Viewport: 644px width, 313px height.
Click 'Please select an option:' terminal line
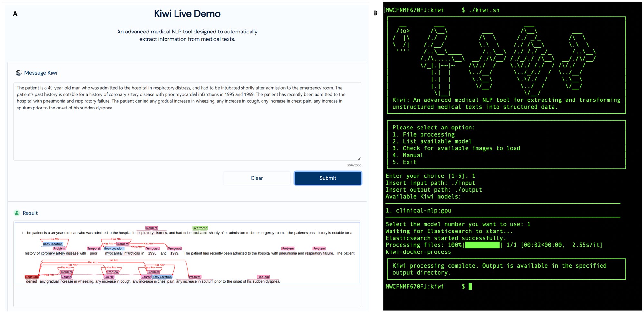tap(434, 128)
